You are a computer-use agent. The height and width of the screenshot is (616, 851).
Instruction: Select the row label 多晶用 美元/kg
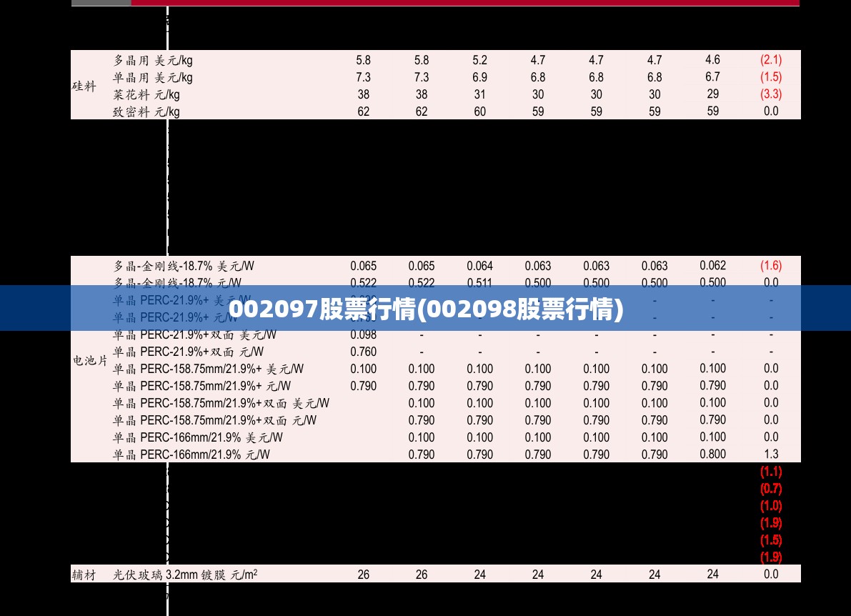coord(152,60)
